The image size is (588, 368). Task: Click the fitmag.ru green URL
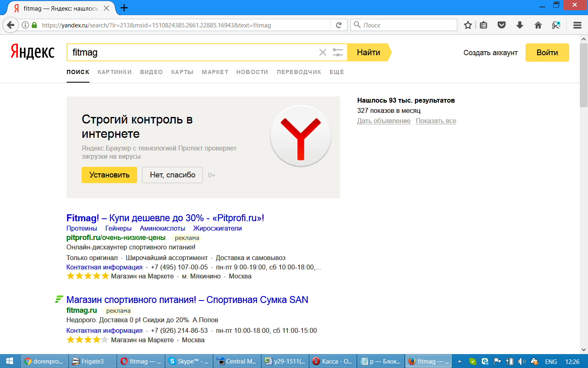point(82,310)
